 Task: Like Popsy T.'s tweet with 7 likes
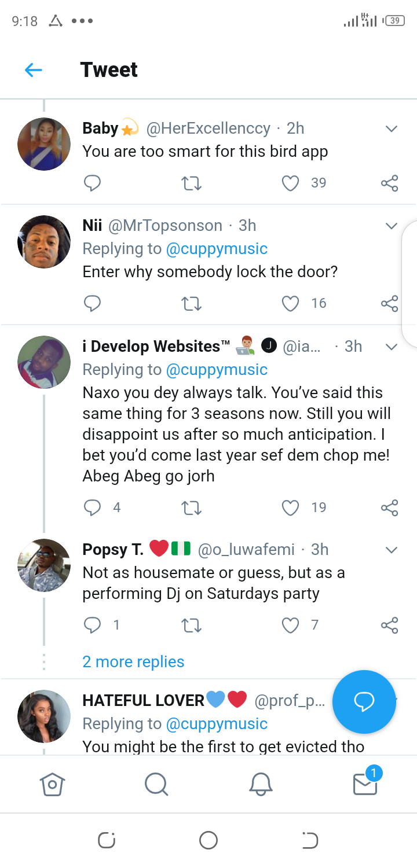coord(290,626)
